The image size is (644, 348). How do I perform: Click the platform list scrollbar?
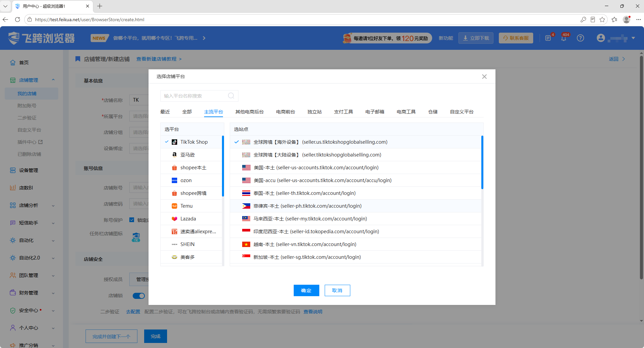[223, 166]
